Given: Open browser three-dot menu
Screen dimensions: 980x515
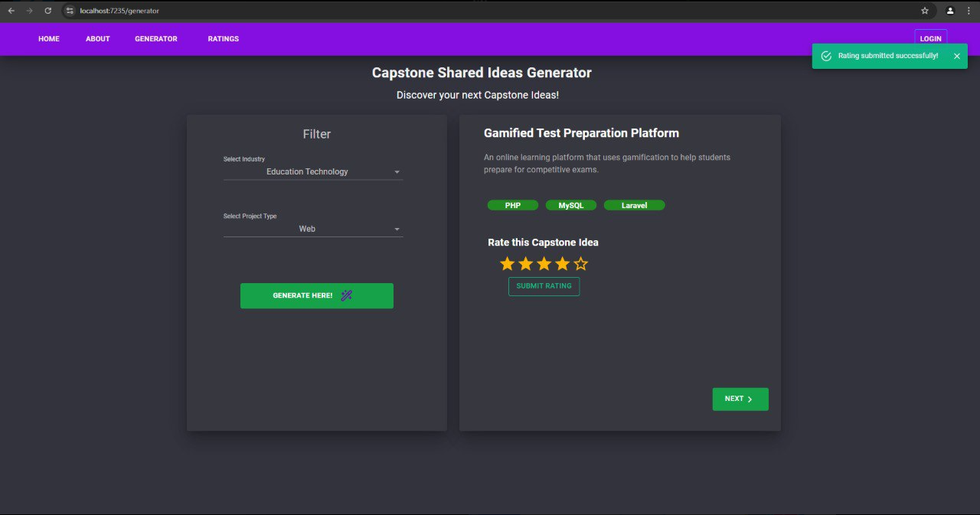Looking at the screenshot, I should click(x=969, y=11).
